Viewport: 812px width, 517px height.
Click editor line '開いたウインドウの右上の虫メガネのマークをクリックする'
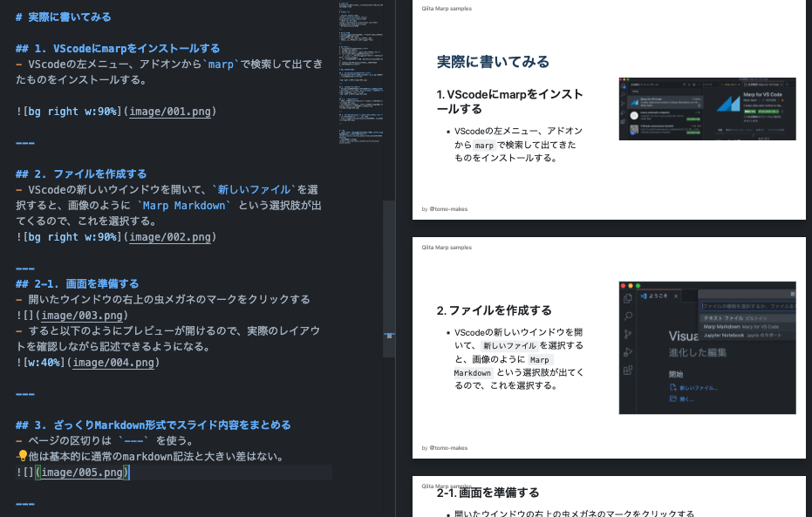click(x=169, y=299)
